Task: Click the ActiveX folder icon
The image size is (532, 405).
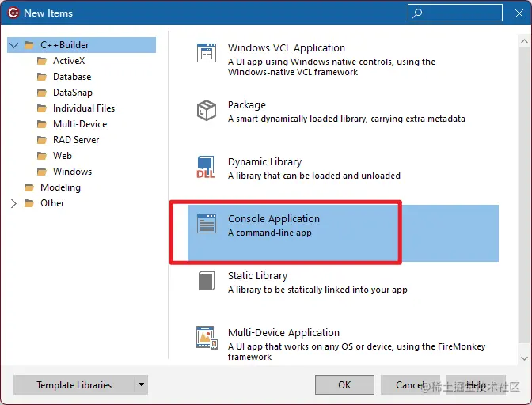Action: (42, 61)
